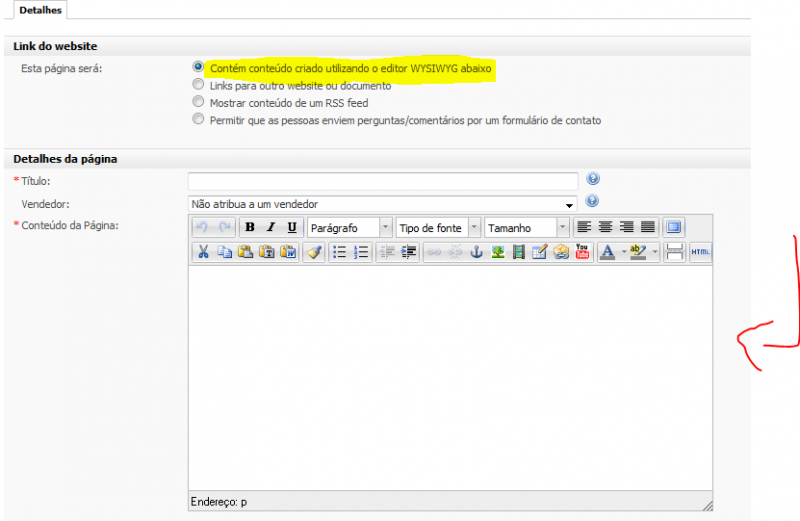
Task: Insert a numbered list
Action: click(361, 252)
